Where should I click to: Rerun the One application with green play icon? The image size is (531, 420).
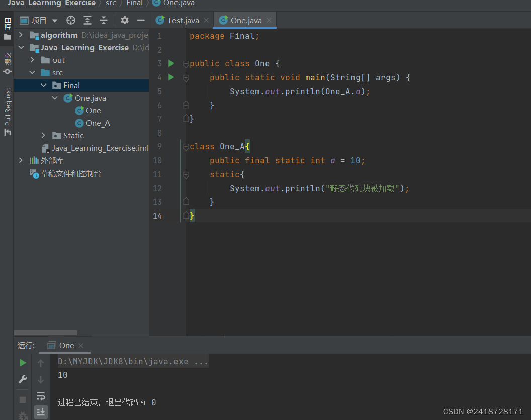(x=22, y=362)
